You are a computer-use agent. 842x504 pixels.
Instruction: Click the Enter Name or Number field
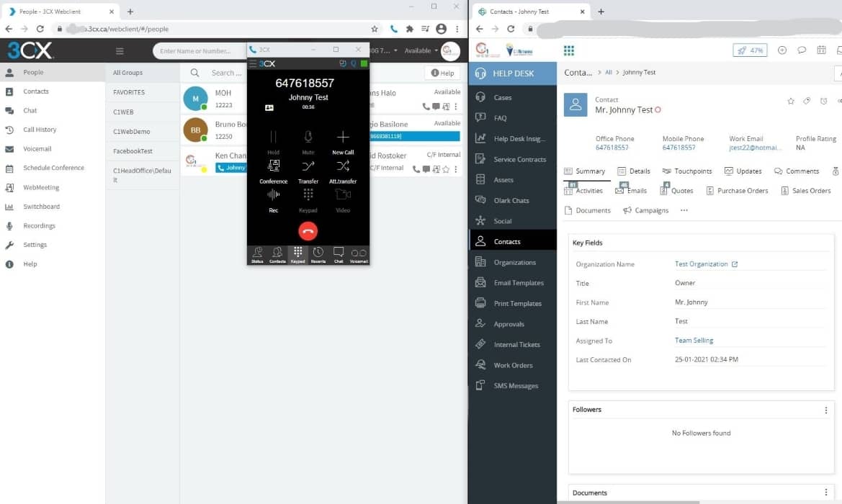point(200,51)
